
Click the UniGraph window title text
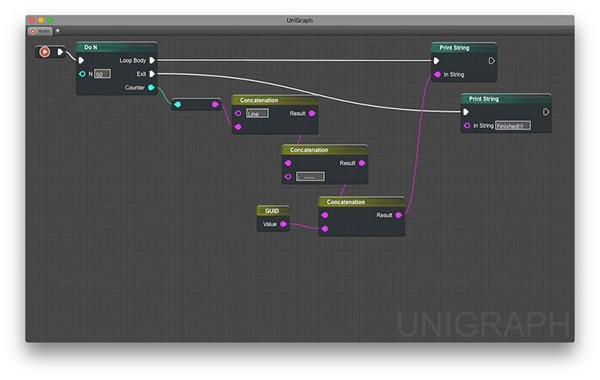click(300, 20)
